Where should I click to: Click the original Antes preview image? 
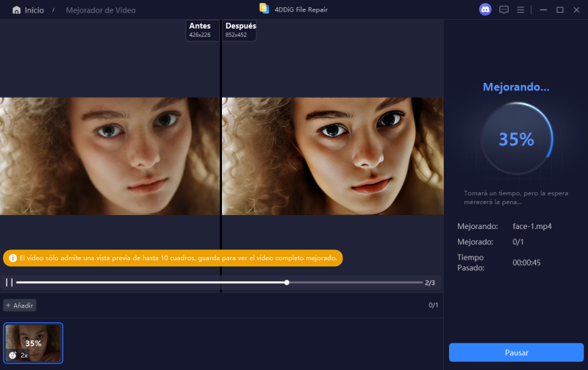pos(110,156)
